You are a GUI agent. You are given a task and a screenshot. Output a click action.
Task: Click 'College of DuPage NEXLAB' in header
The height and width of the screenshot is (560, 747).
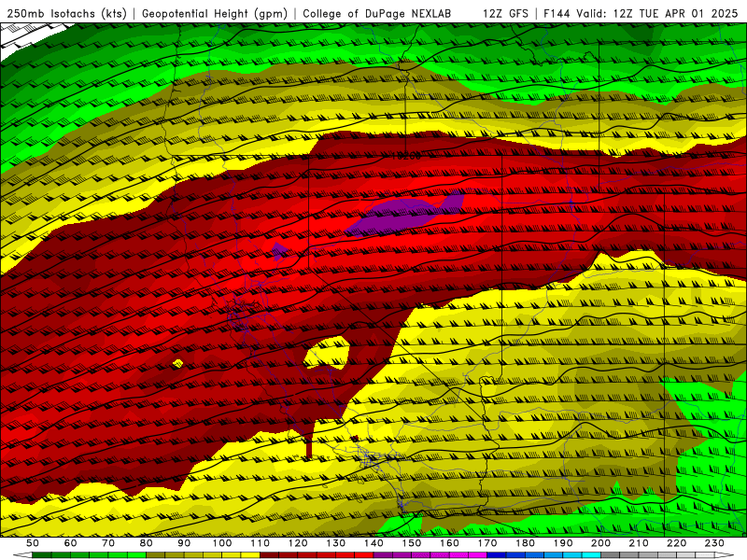[x=377, y=13]
